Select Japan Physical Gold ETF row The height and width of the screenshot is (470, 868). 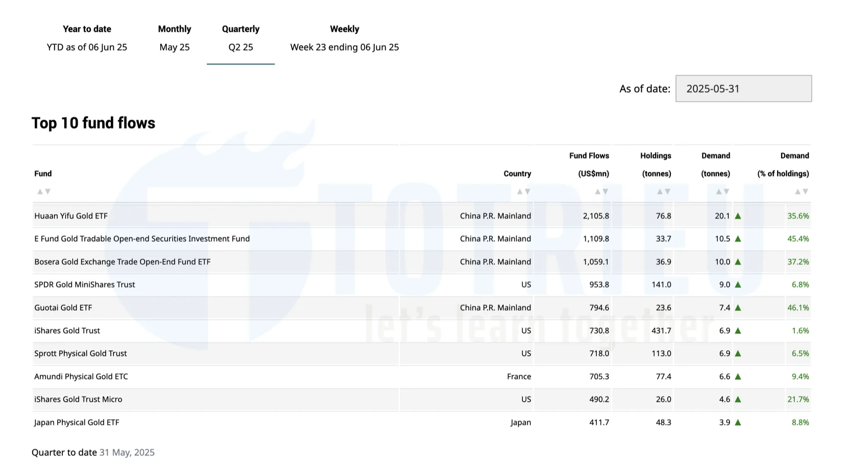pos(422,423)
